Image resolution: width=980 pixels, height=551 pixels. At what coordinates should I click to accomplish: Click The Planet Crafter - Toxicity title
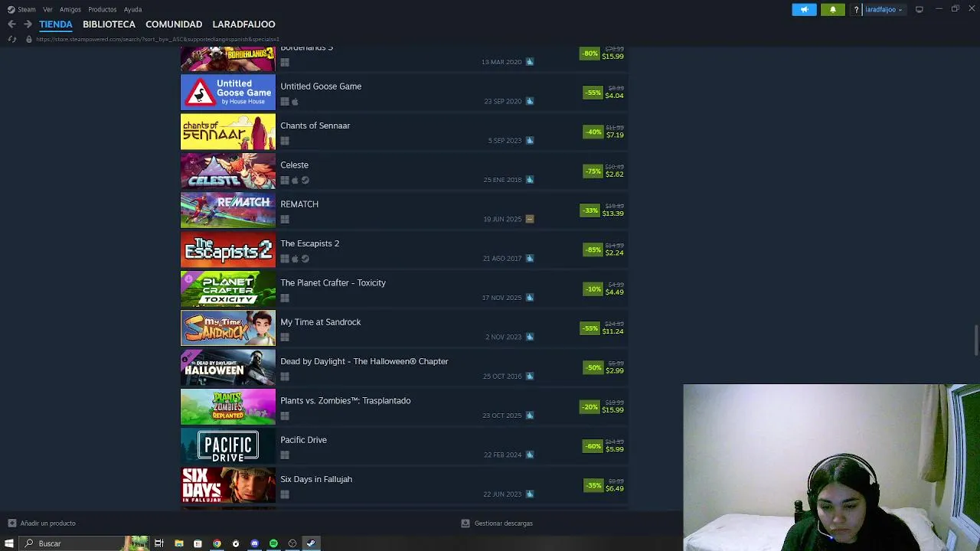(333, 283)
